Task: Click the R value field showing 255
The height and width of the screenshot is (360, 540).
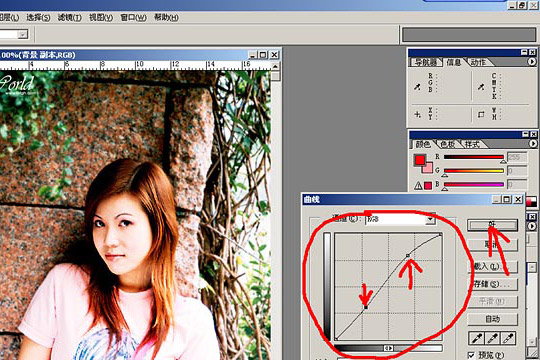Action: [x=517, y=157]
